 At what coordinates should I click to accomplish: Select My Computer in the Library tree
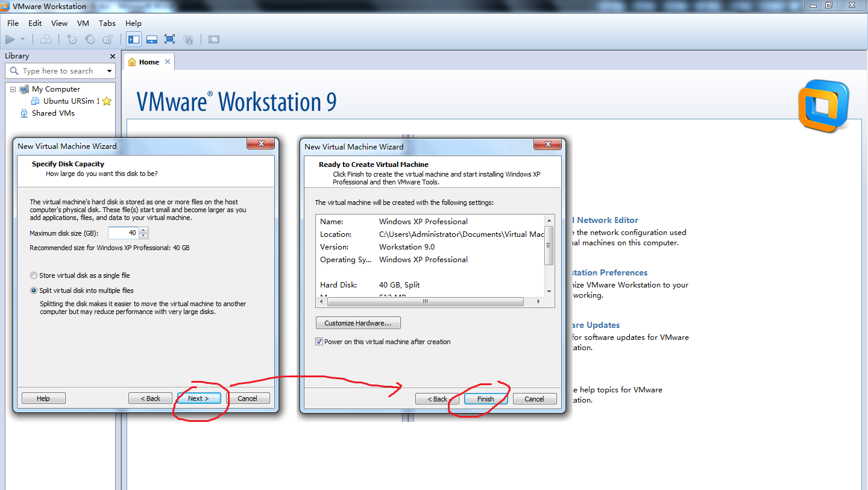pyautogui.click(x=56, y=89)
